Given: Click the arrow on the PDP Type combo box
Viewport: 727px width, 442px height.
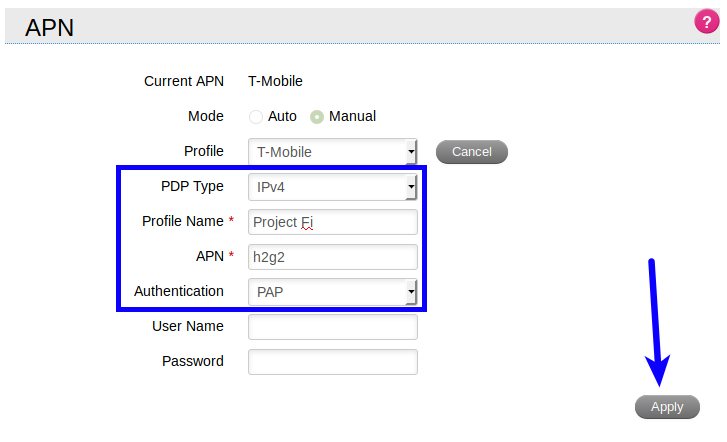Looking at the screenshot, I should pyautogui.click(x=411, y=187).
